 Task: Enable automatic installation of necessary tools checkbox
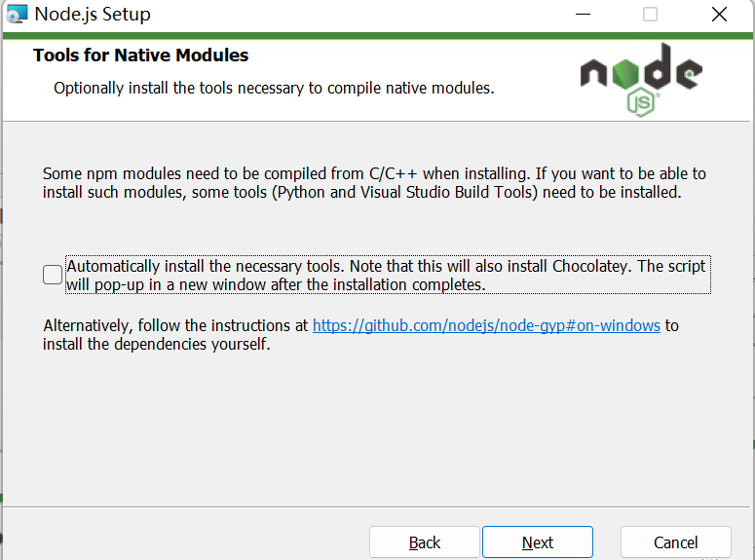coord(53,276)
